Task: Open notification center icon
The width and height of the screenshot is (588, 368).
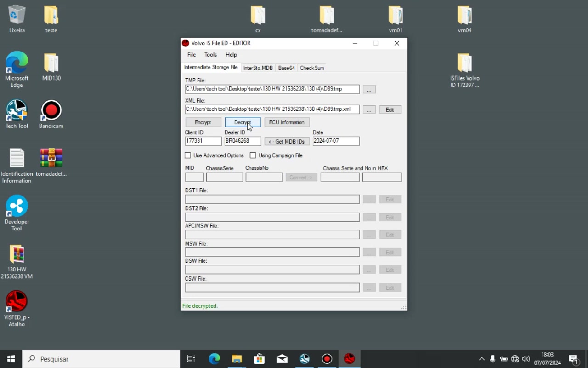Action: pos(574,359)
